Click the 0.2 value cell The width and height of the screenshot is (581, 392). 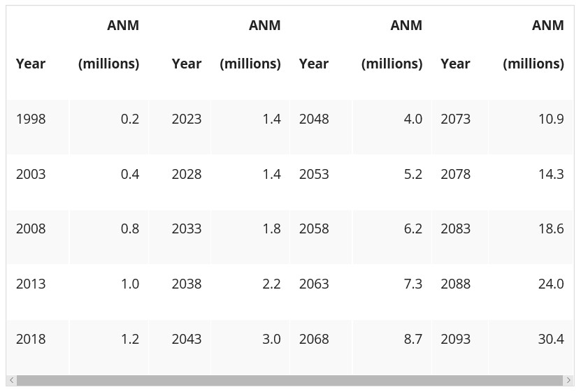pyautogui.click(x=130, y=119)
